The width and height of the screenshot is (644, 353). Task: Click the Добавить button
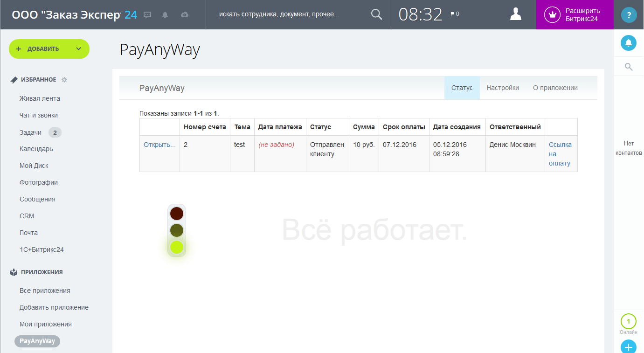click(49, 49)
